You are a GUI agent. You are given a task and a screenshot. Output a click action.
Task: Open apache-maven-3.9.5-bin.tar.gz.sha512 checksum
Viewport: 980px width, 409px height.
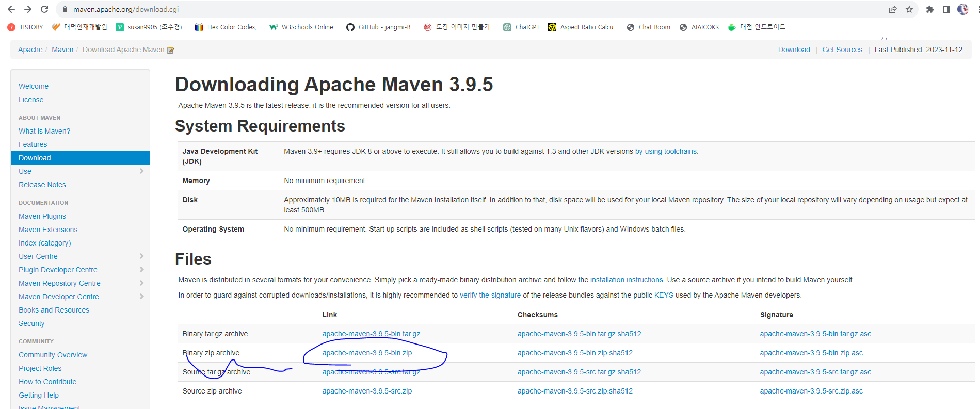pos(579,334)
